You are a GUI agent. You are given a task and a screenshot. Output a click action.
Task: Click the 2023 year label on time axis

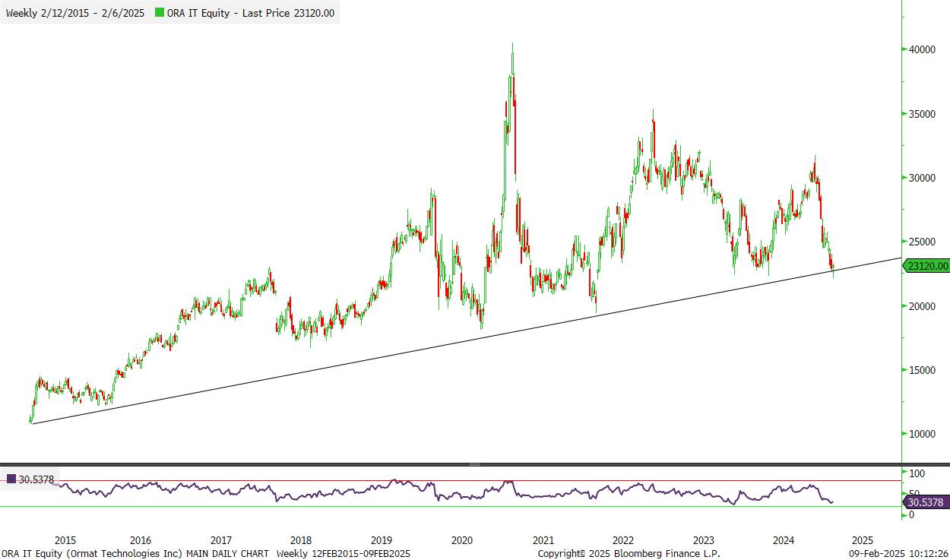tap(703, 540)
